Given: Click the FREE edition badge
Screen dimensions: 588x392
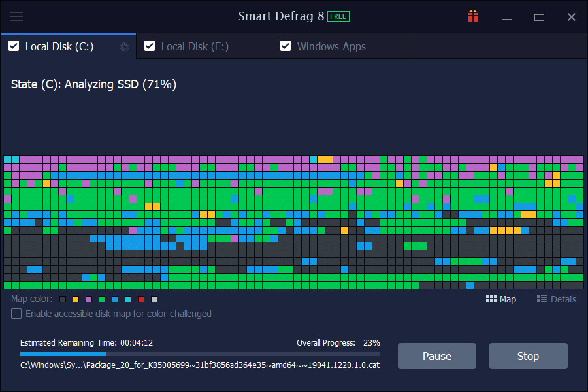Looking at the screenshot, I should [338, 16].
